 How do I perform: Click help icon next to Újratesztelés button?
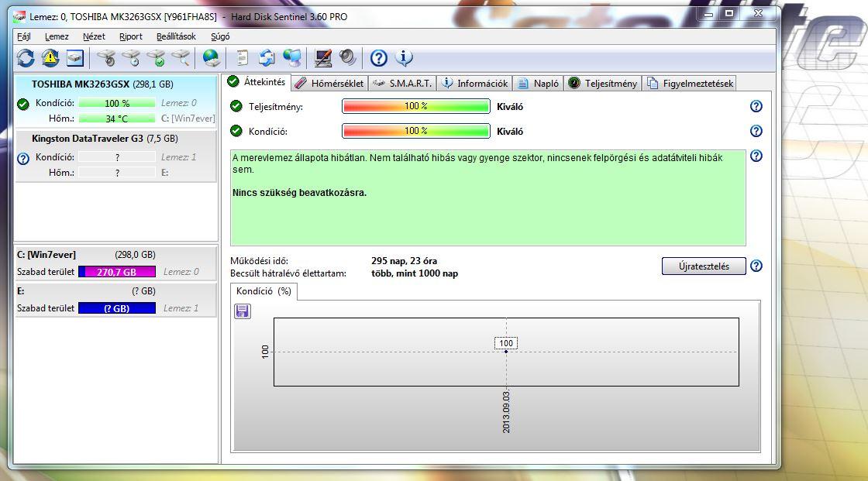pos(756,266)
